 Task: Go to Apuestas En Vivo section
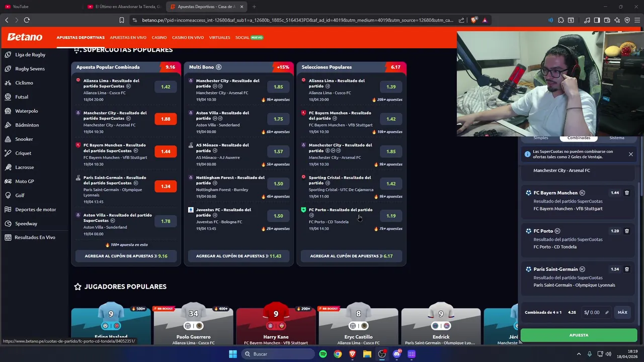coord(128,38)
